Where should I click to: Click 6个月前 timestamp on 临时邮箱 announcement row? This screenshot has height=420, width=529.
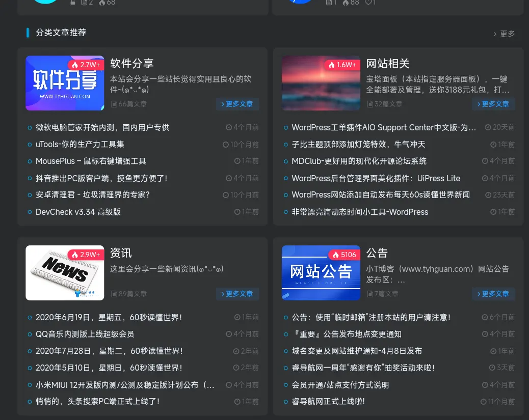(498, 317)
